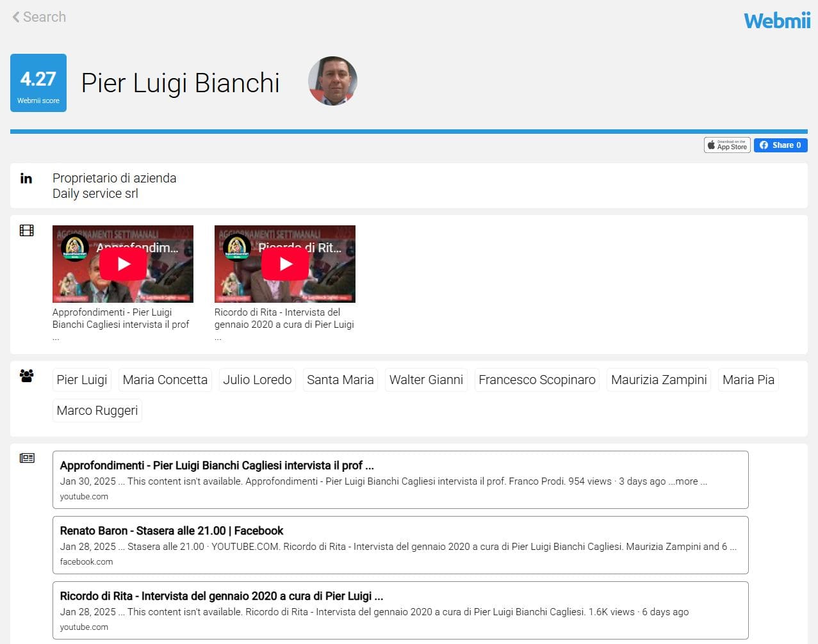Select the Francesco Scopinaro name tag

[x=537, y=380]
